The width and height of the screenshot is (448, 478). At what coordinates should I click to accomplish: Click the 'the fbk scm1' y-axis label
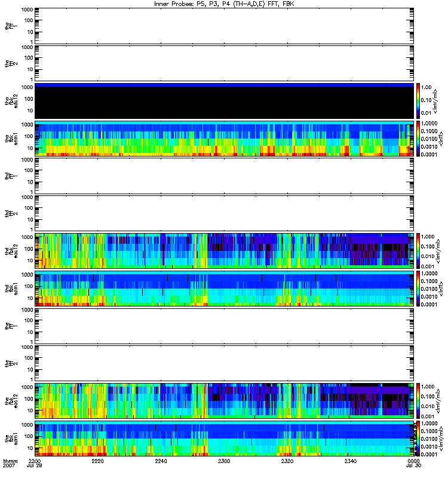pyautogui.click(x=11, y=439)
